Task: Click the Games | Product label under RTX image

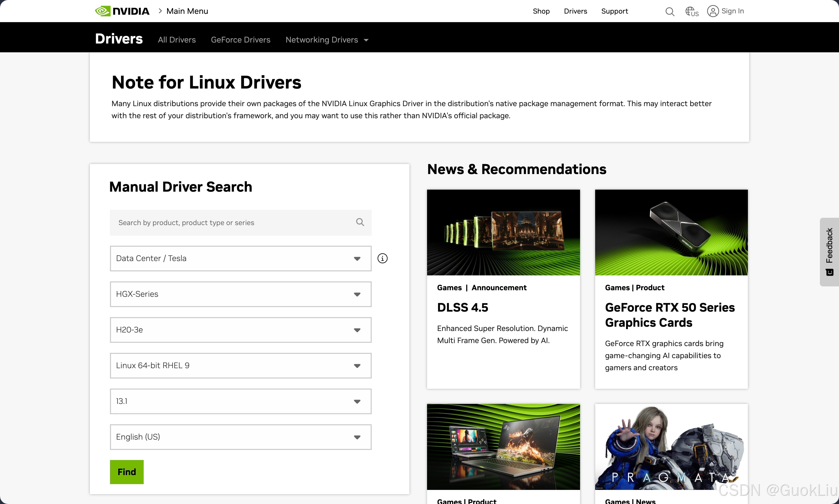Action: (x=634, y=288)
